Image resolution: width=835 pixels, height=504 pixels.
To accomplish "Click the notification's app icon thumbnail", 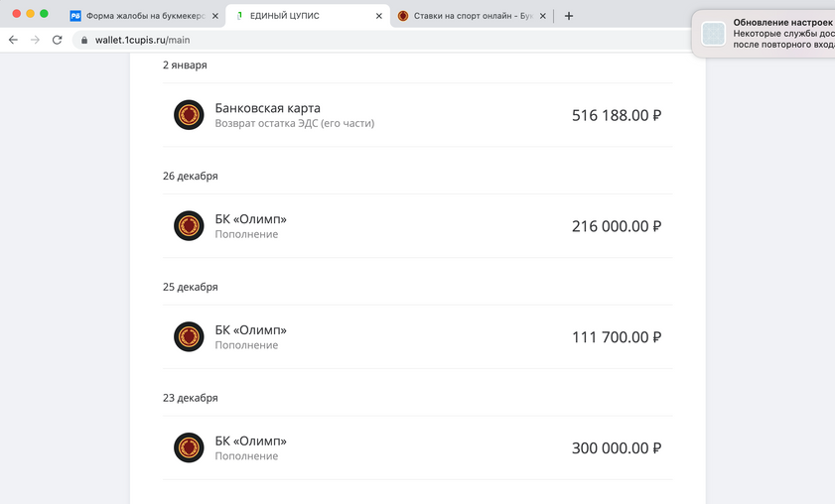I will pyautogui.click(x=713, y=34).
